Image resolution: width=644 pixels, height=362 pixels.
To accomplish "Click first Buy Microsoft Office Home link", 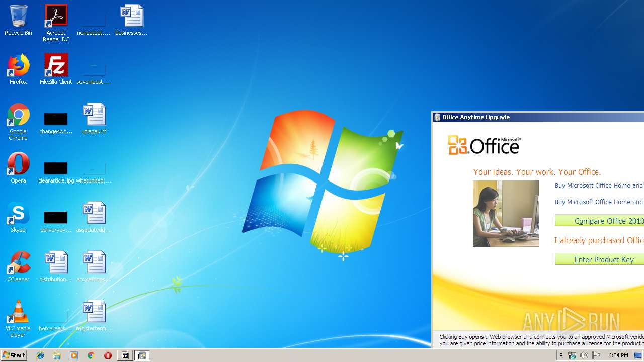I will (599, 185).
